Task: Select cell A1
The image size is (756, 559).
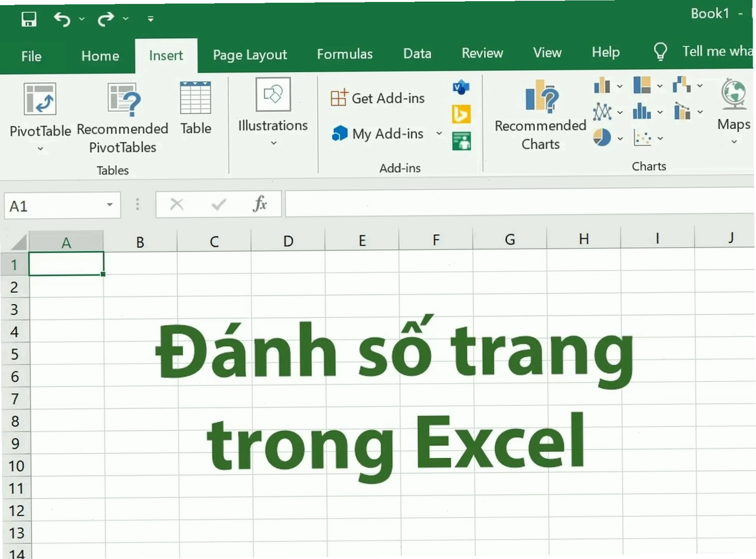Action: point(66,263)
